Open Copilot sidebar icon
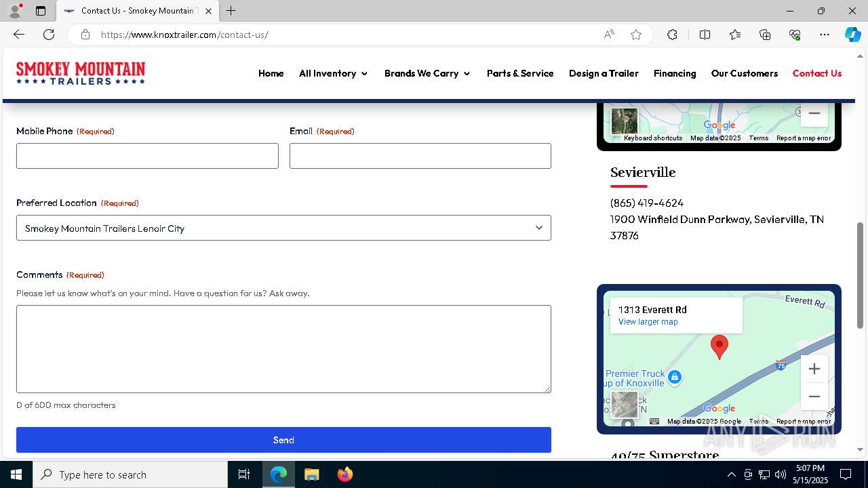Image resolution: width=868 pixels, height=488 pixels. click(852, 35)
